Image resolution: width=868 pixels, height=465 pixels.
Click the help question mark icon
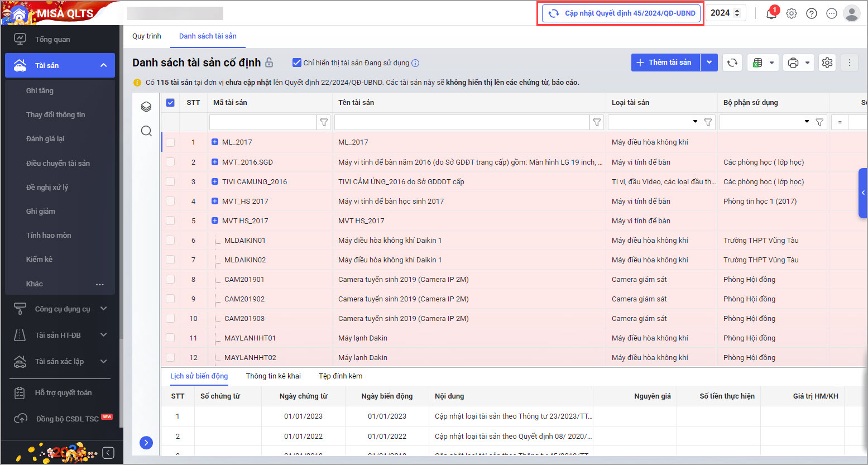812,13
